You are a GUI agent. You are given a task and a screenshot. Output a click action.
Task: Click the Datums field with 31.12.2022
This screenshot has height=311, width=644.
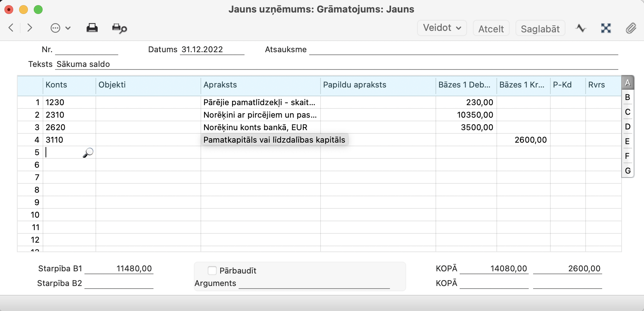coord(212,50)
